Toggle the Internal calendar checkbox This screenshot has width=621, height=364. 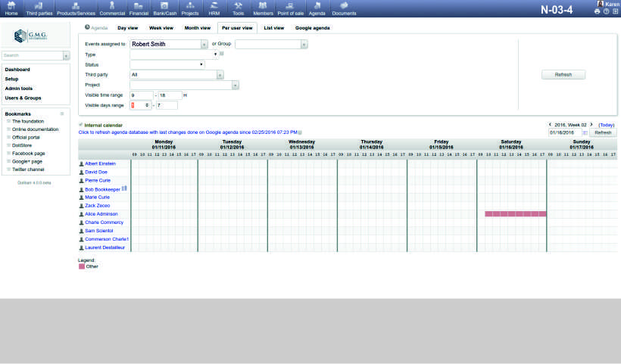coord(81,124)
